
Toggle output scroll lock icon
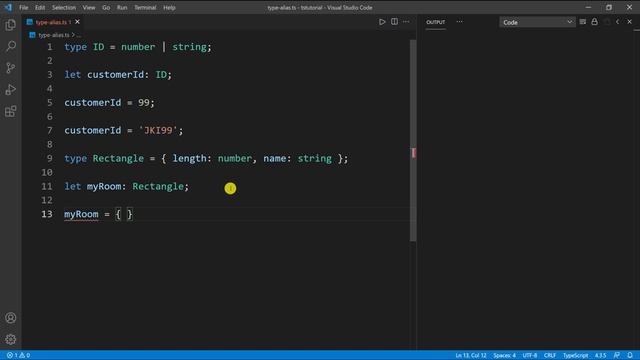[x=594, y=22]
